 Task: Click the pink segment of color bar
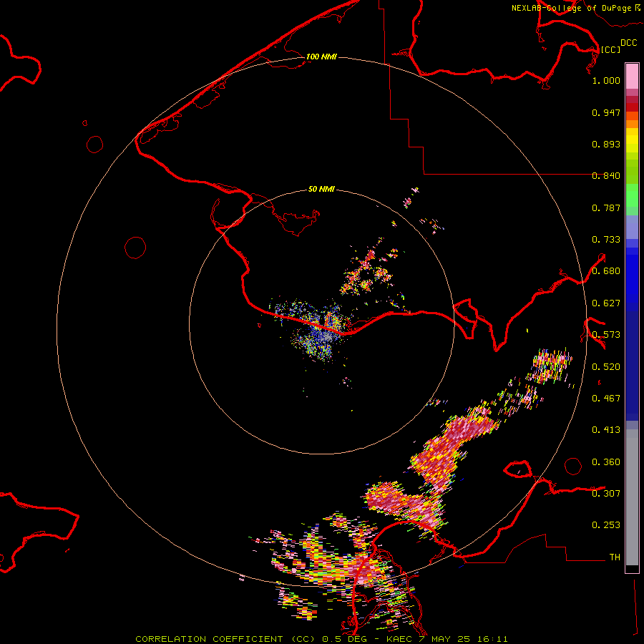(632, 77)
